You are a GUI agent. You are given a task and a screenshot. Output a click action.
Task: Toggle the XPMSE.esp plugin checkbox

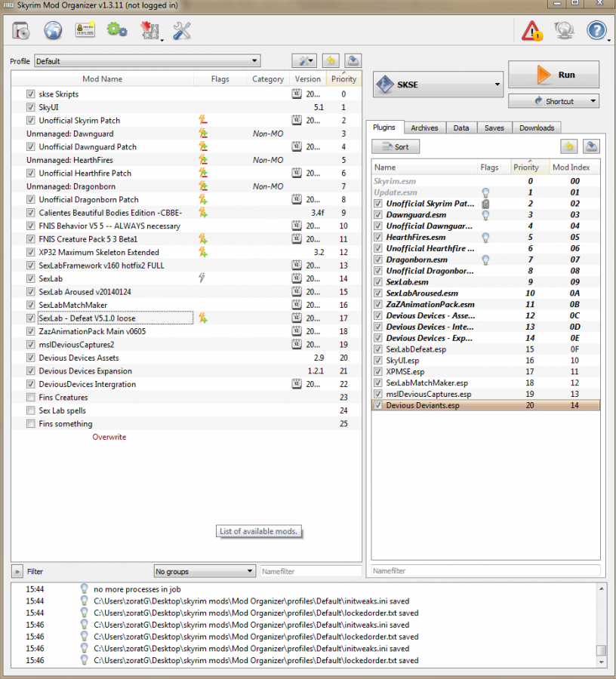(378, 371)
